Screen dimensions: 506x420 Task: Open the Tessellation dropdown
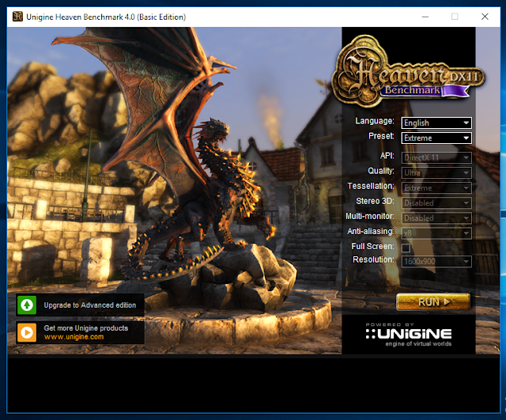(436, 188)
